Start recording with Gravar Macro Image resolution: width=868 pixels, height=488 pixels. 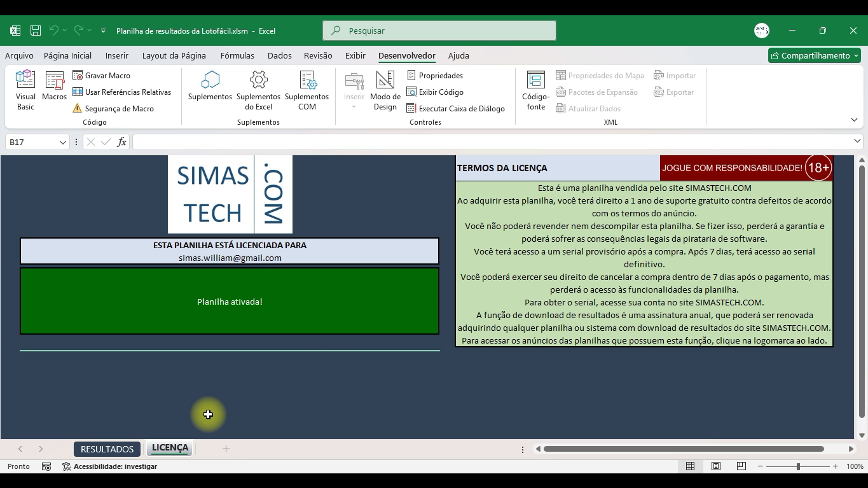tap(102, 75)
